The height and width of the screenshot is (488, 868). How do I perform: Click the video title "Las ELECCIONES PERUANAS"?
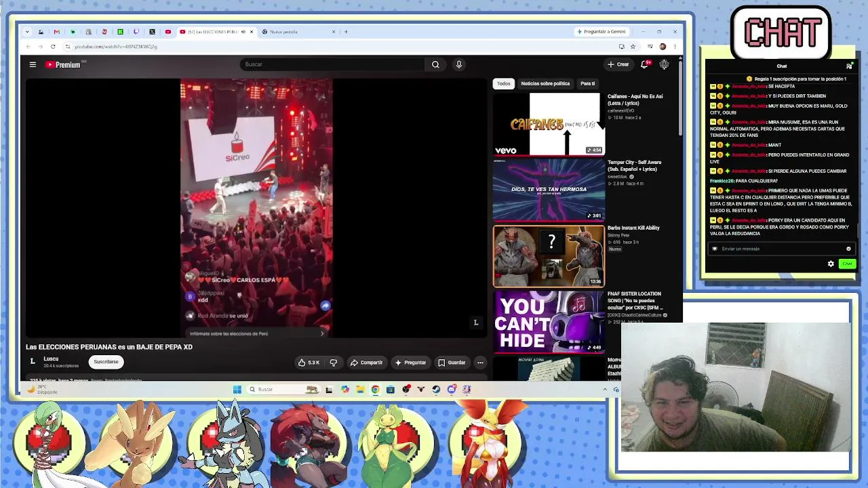(109, 347)
